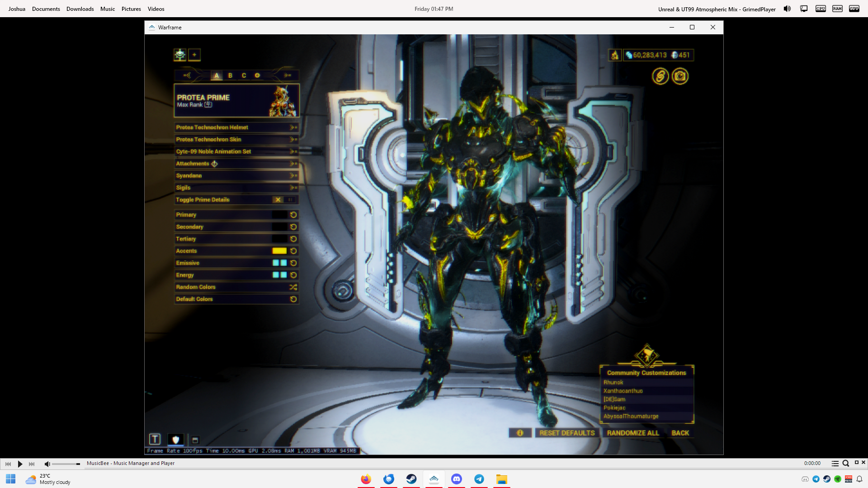Click the T chat icon at the bottom-left
868x488 pixels.
155,439
